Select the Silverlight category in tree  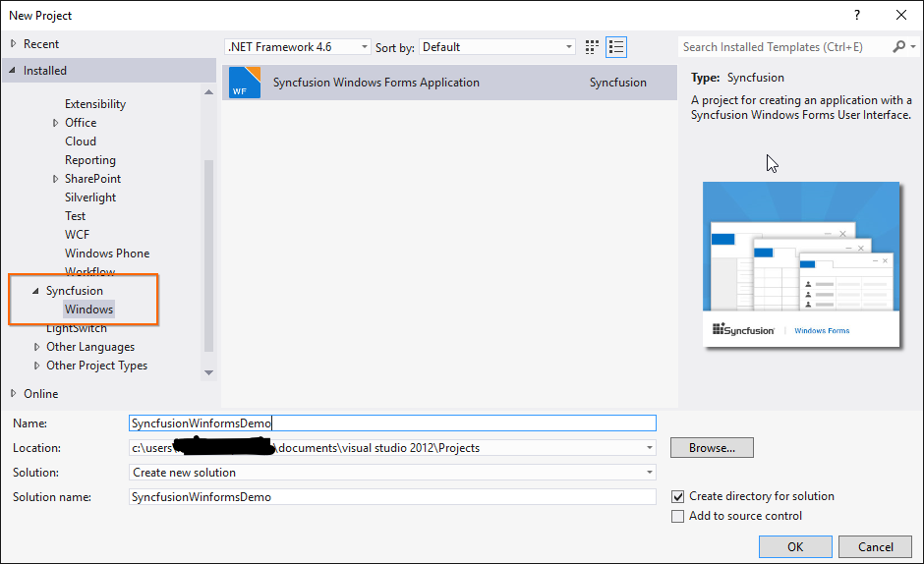(90, 197)
